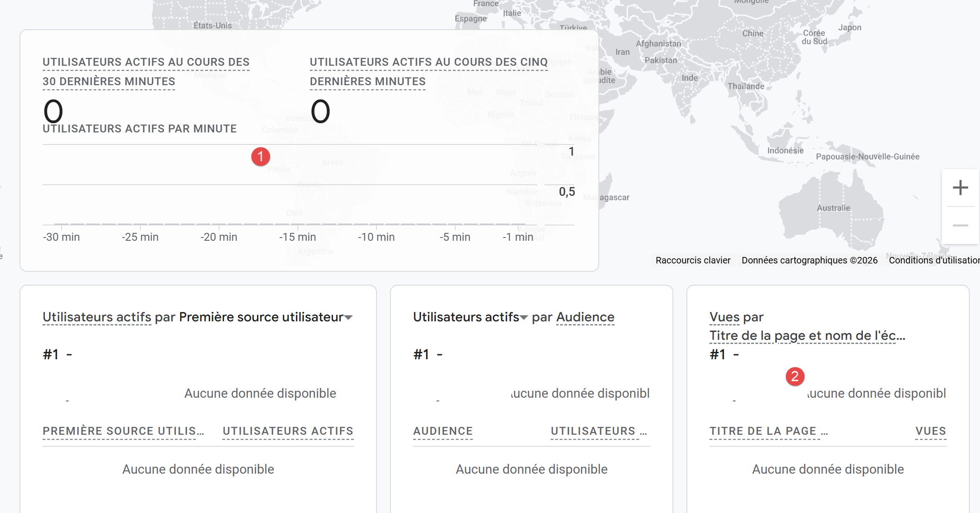Click red annotation marker number 1
The width and height of the screenshot is (980, 513).
pyautogui.click(x=261, y=156)
